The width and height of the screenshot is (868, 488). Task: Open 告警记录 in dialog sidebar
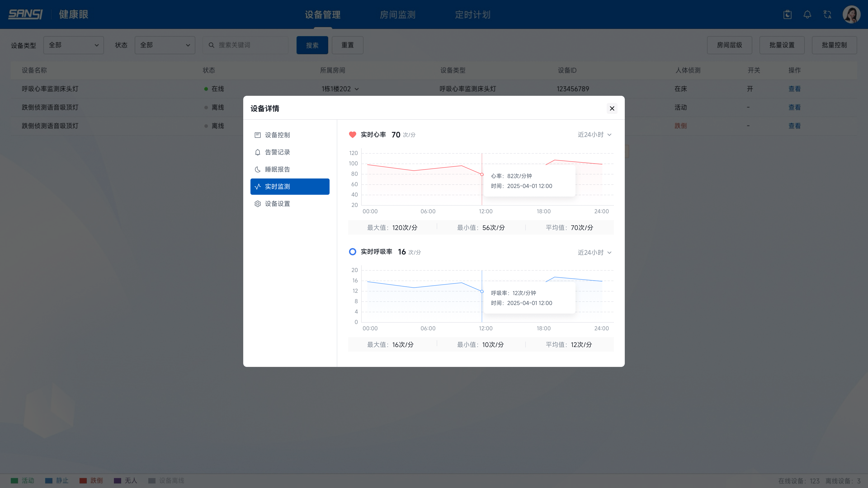290,152
